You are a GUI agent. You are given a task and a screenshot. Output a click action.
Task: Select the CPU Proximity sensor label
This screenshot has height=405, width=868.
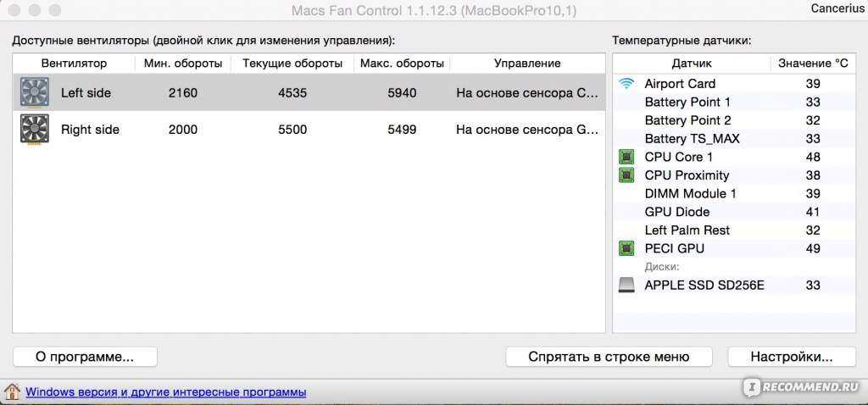click(x=687, y=175)
